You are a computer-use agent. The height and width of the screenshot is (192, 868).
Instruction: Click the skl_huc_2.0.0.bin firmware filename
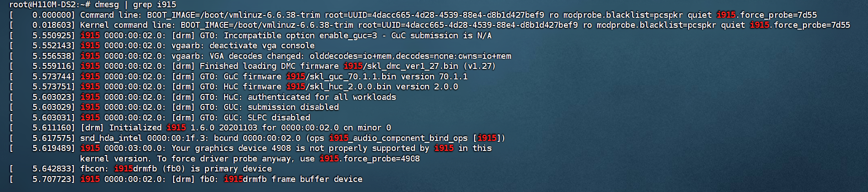click(348, 87)
